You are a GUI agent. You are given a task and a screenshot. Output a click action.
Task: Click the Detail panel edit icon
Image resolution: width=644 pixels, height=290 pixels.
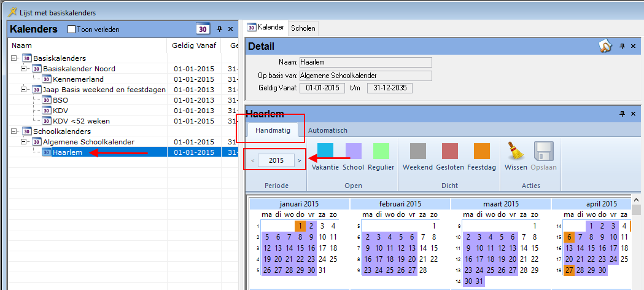pos(605,47)
